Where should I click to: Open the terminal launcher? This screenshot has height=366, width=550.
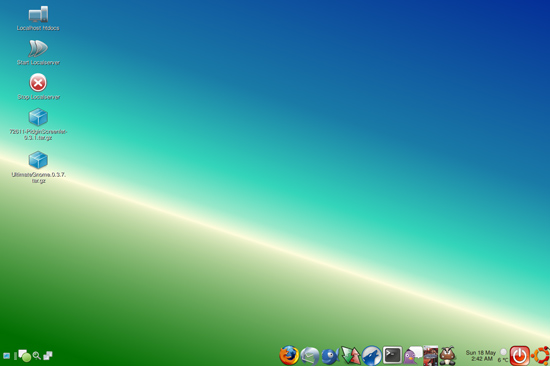pos(392,355)
